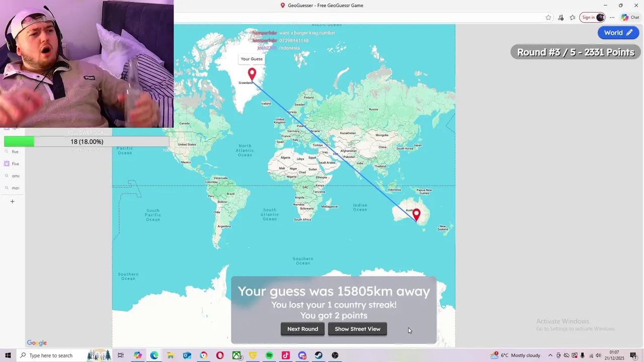Click the Round #3 / 5 points label
This screenshot has width=644, height=362.
576,52
